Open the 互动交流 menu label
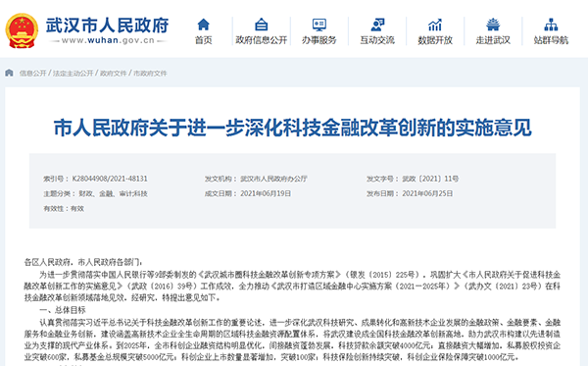Image resolution: width=588 pixels, height=366 pixels. click(377, 40)
